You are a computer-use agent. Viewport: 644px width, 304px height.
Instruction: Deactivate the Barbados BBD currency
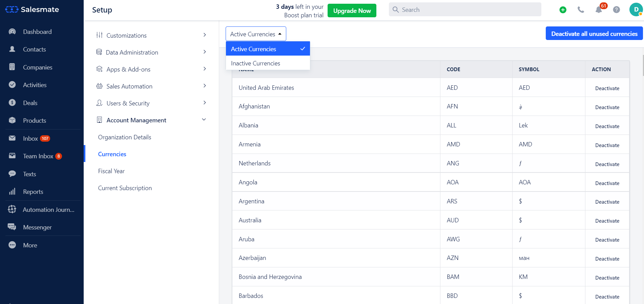click(607, 297)
